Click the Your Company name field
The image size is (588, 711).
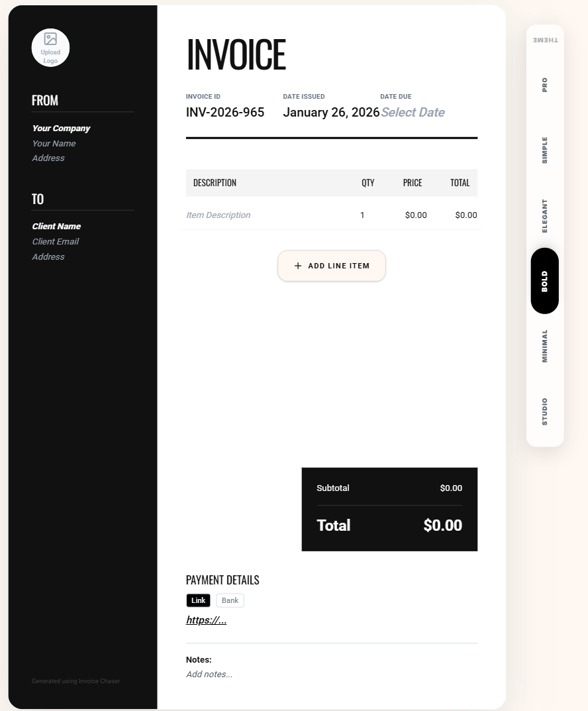[x=61, y=129]
